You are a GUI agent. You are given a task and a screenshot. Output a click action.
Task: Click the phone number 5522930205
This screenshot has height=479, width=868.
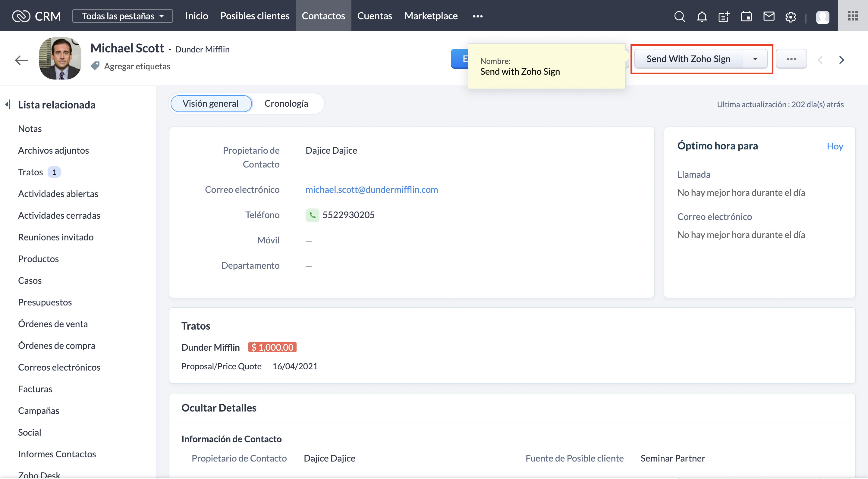pyautogui.click(x=348, y=215)
